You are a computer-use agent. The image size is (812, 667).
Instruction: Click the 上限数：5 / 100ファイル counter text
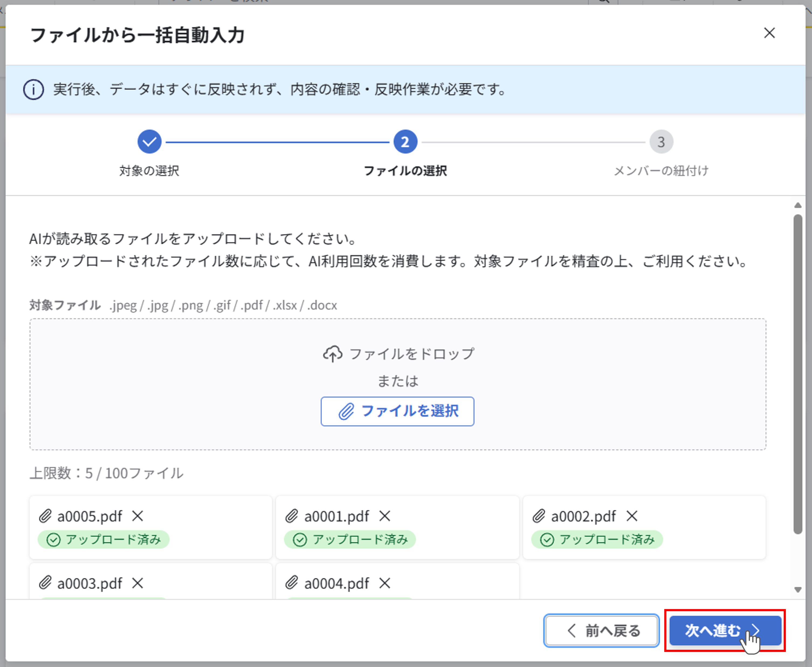[106, 473]
